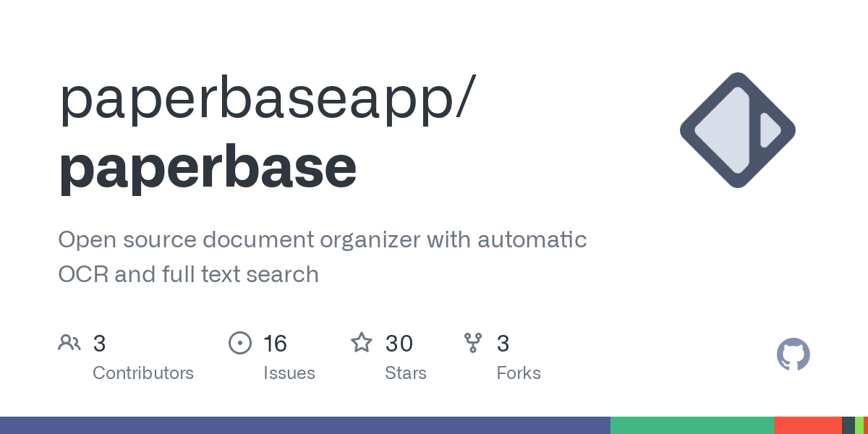Click the Issues circle-dot icon
The image size is (868, 434).
point(240,343)
